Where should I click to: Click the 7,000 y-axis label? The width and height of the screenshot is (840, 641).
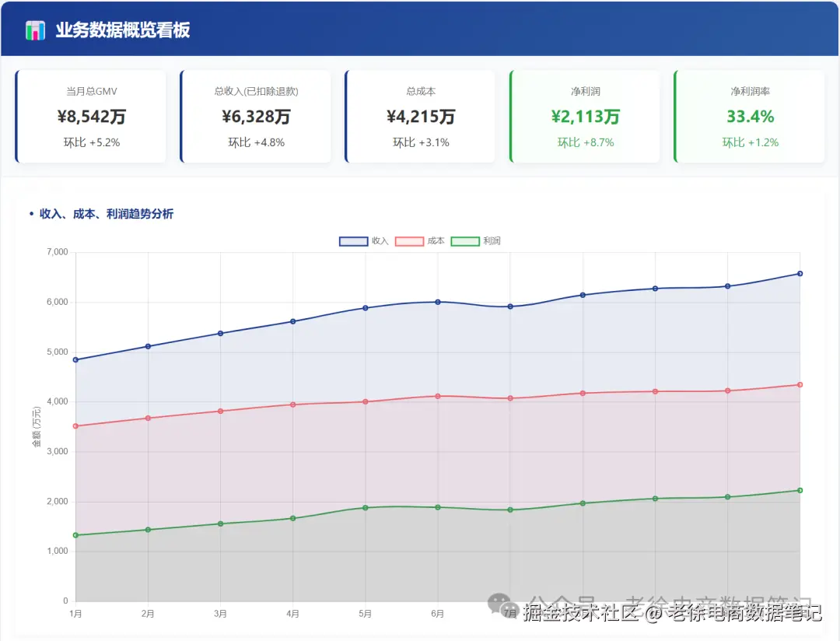click(x=58, y=252)
